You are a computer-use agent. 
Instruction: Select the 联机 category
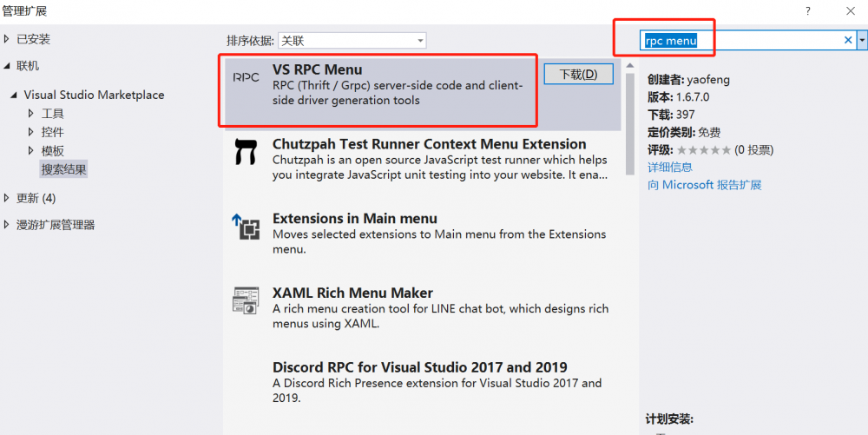28,66
